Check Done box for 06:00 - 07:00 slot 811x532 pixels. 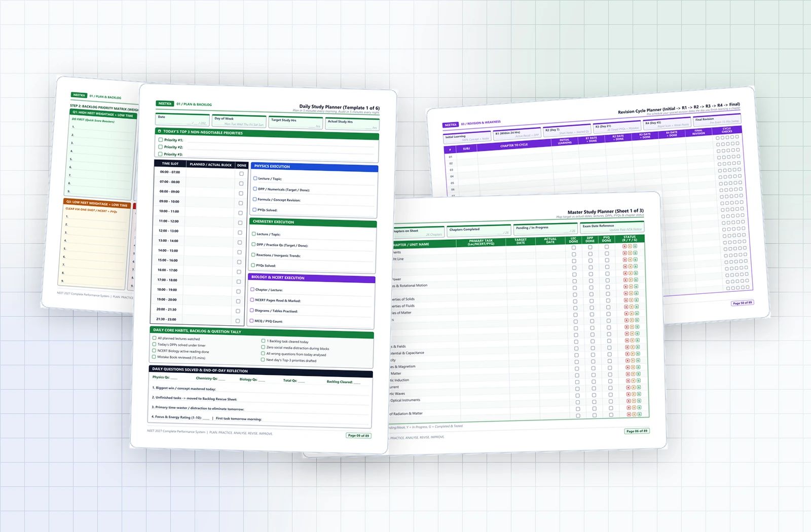point(241,174)
